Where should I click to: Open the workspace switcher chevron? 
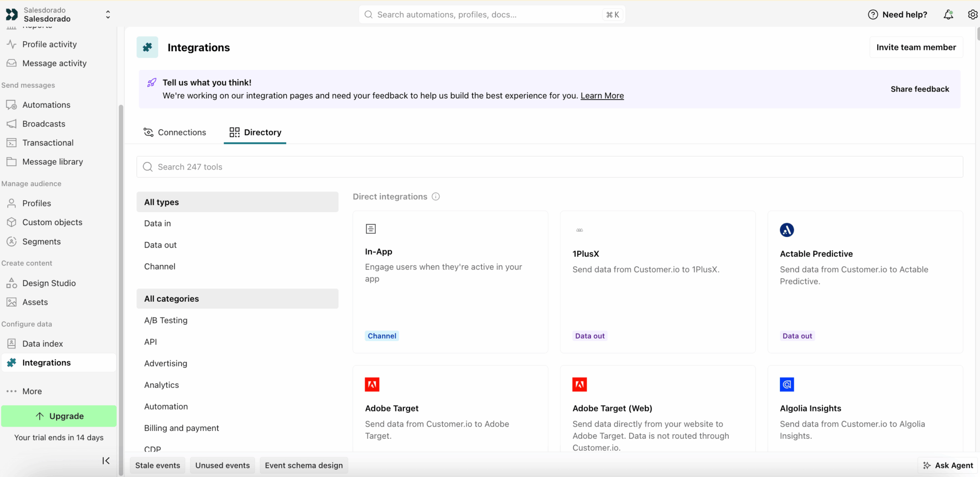(x=108, y=15)
